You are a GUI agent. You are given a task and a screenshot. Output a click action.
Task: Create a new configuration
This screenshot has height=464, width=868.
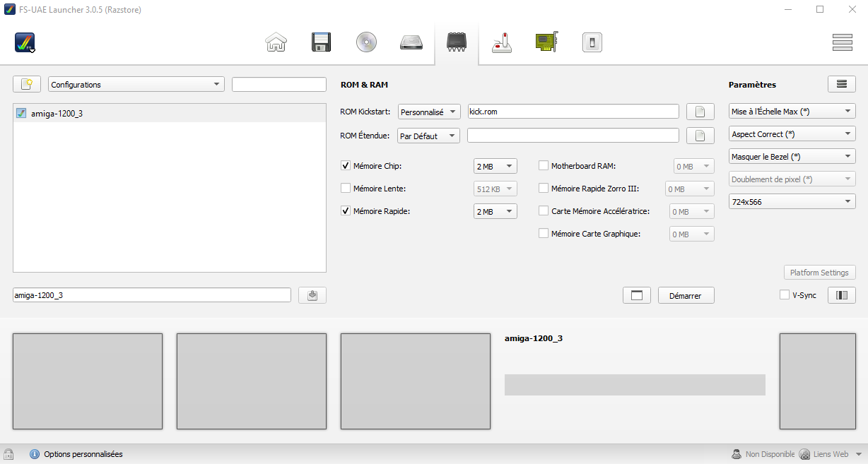[27, 85]
